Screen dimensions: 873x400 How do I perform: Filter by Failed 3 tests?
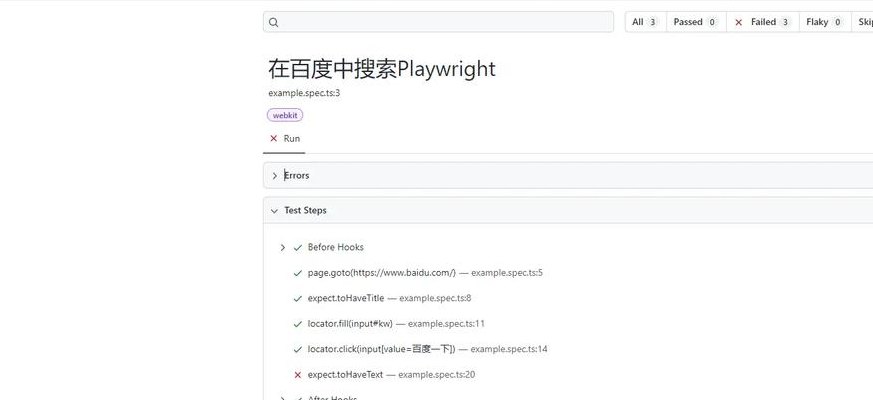tap(763, 22)
